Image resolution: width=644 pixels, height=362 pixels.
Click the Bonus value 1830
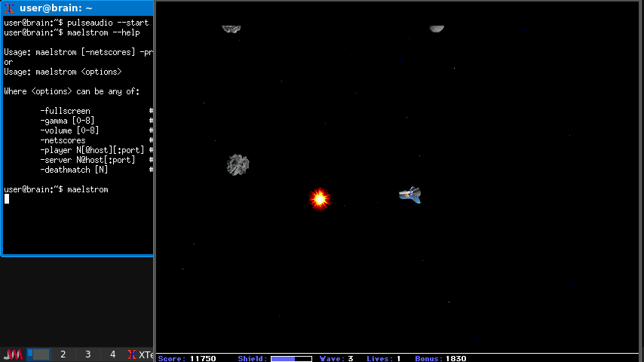point(455,359)
